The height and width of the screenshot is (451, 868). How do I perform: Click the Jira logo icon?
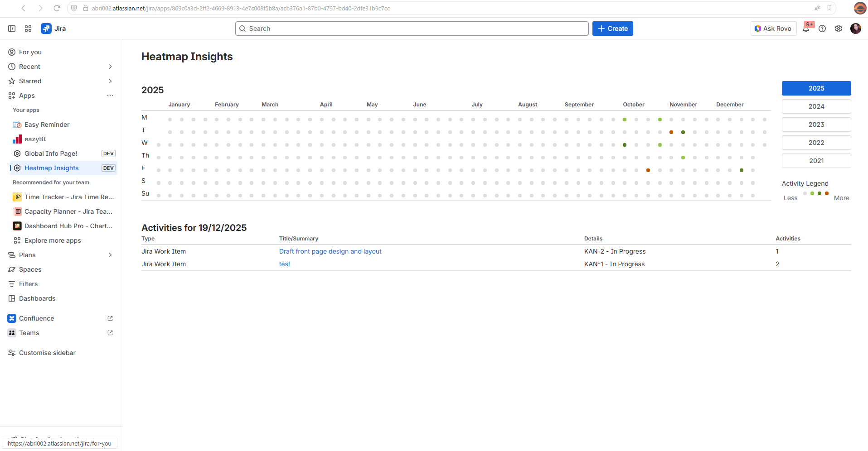(46, 29)
